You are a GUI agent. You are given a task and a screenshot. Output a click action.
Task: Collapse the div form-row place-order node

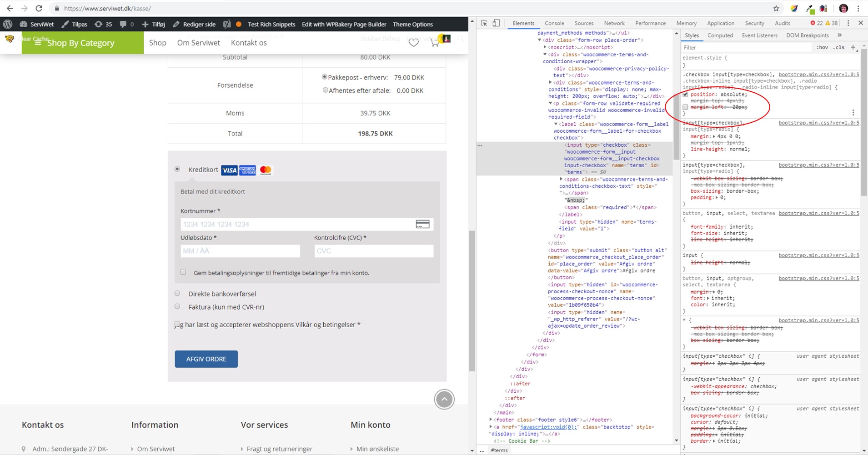[540, 40]
